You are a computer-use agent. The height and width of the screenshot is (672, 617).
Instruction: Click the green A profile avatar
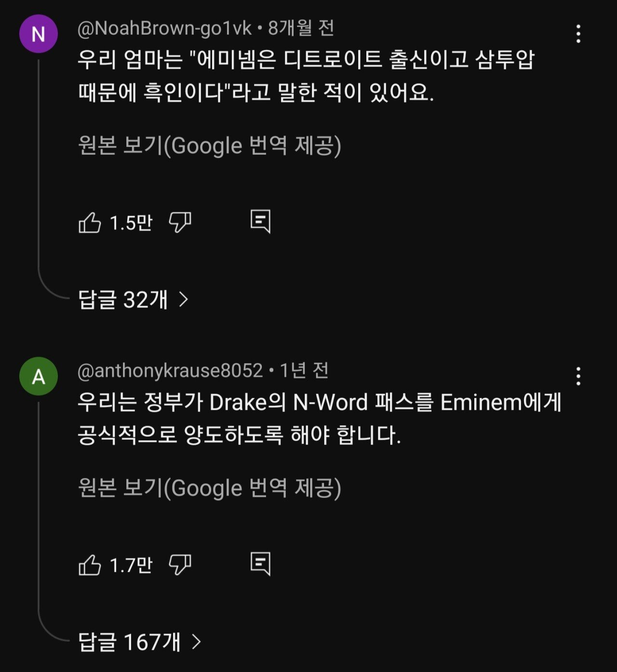click(39, 376)
